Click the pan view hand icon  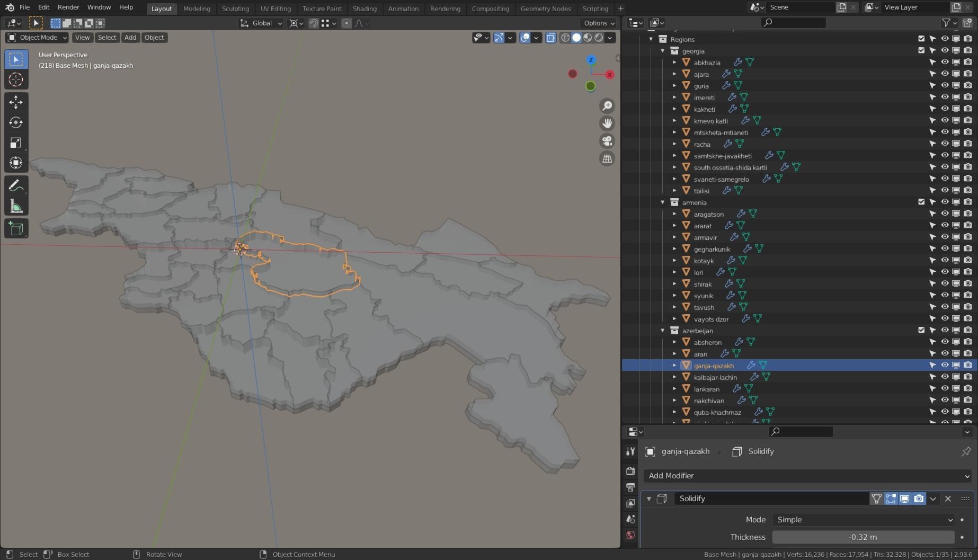(607, 123)
